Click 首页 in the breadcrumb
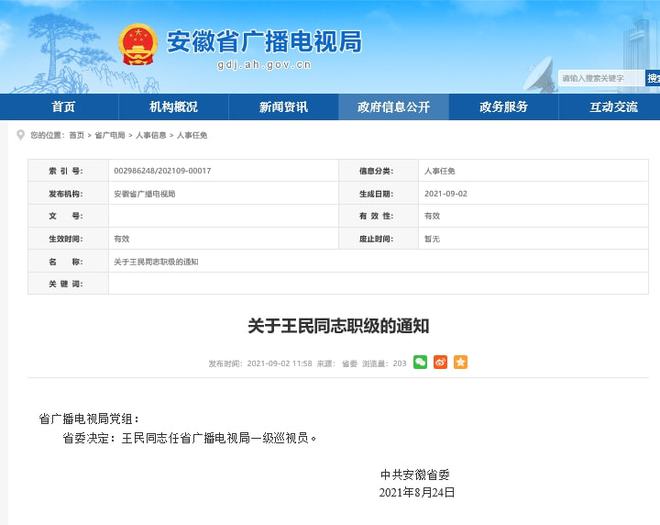Viewport: 660px width, 525px height. click(x=77, y=135)
